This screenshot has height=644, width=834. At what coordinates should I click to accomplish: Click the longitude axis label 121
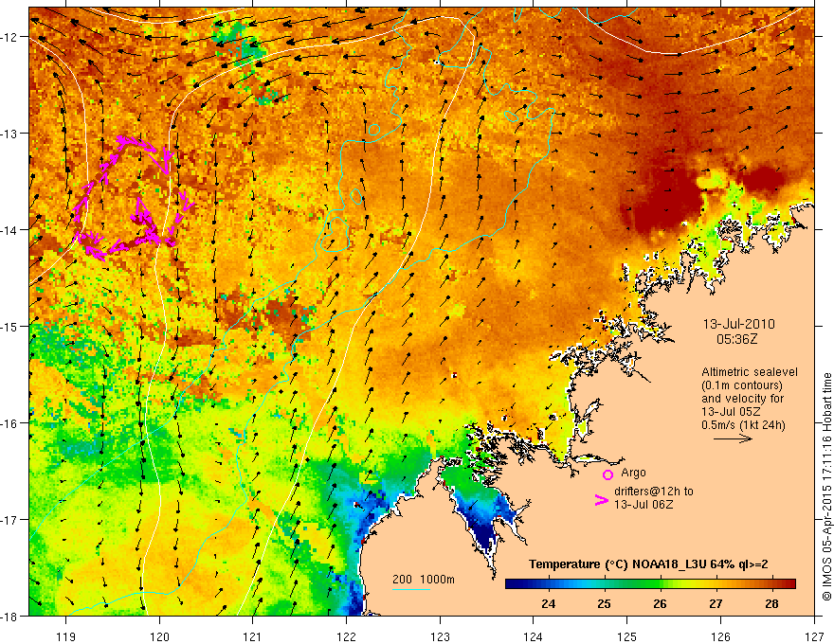pyautogui.click(x=253, y=636)
